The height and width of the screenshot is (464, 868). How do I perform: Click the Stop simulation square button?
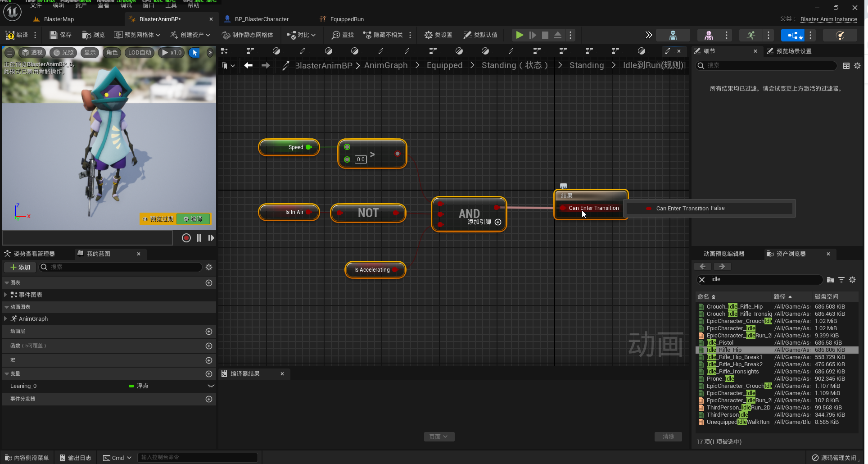545,35
